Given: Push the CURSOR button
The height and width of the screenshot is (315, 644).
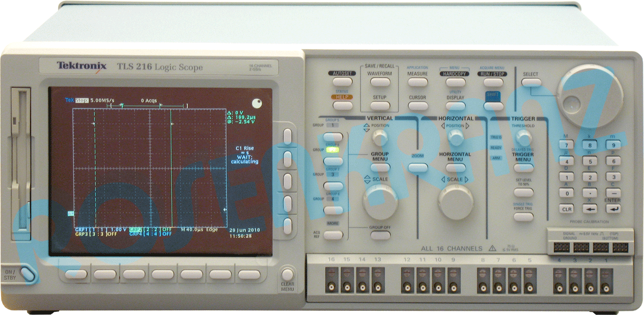Looking at the screenshot, I should coord(417,106).
